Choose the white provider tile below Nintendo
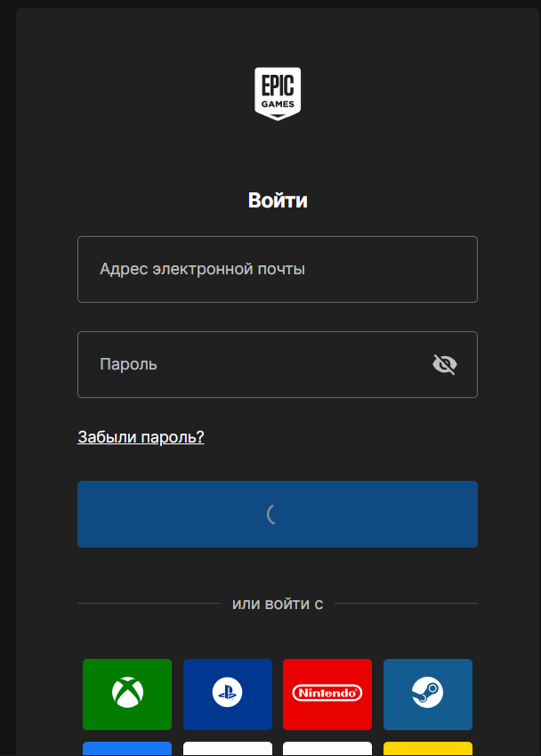This screenshot has height=756, width=541. click(x=327, y=751)
